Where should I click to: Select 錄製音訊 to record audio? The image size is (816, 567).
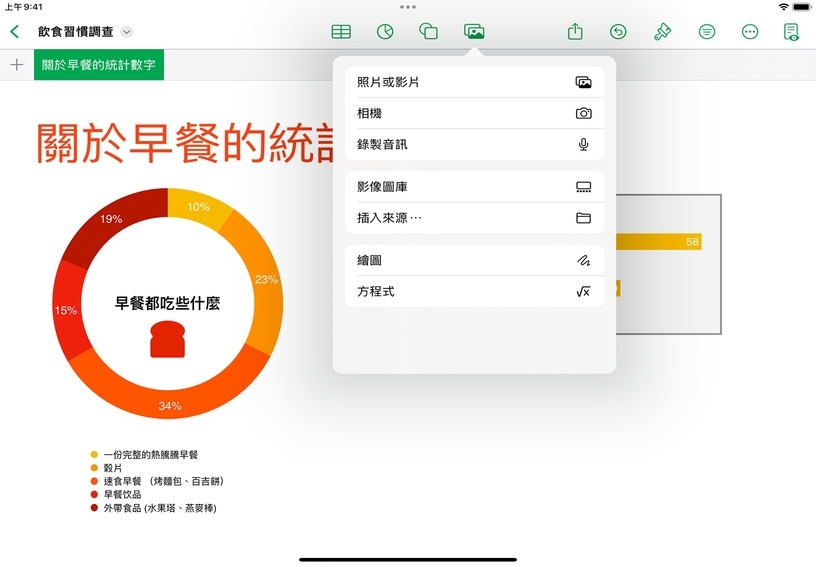tap(474, 144)
